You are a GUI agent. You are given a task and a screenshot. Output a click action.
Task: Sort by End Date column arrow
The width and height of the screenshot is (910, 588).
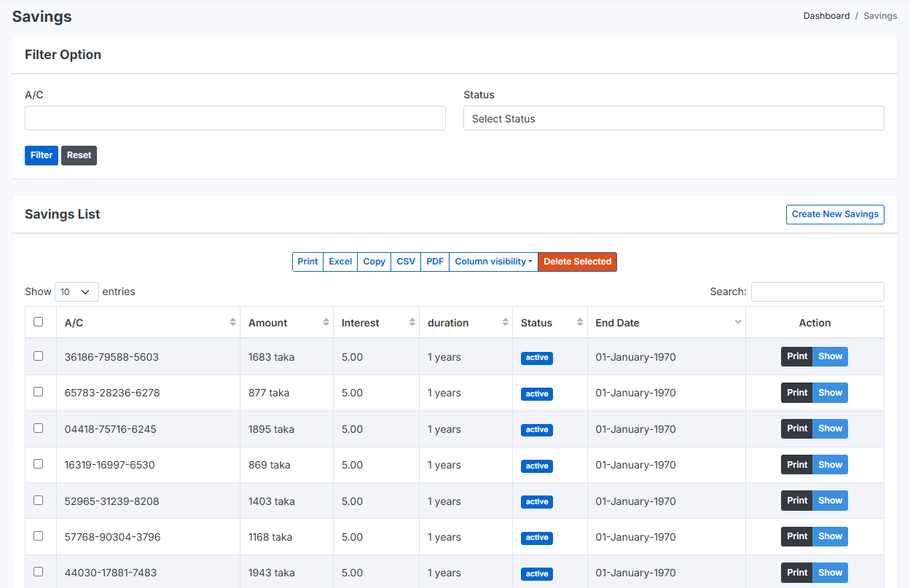tap(738, 322)
